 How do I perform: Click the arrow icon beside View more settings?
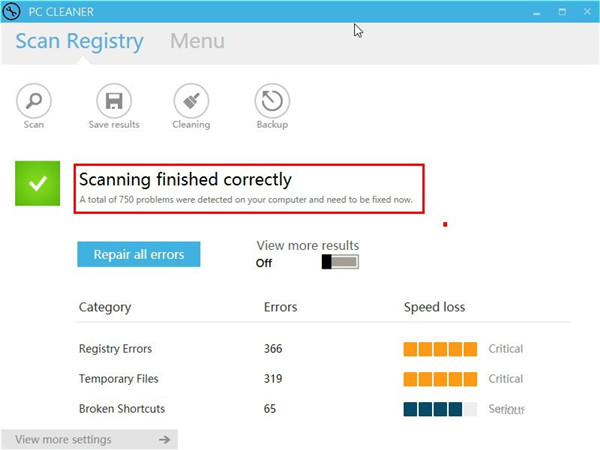point(164,440)
